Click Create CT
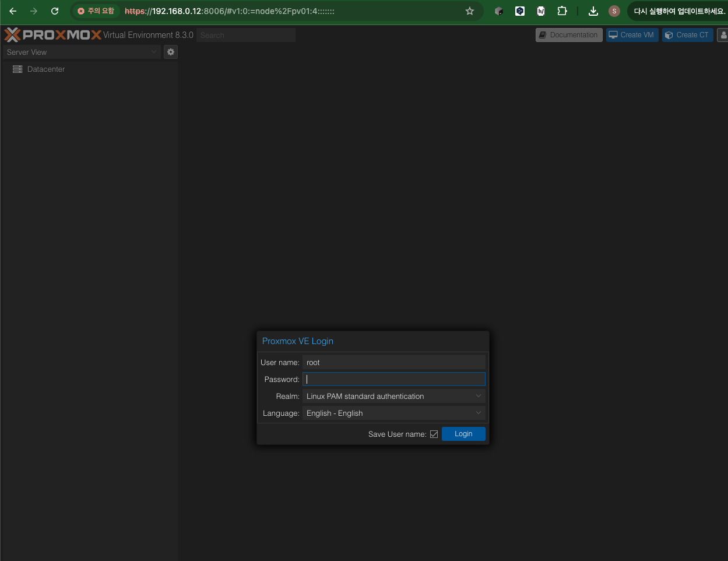Viewport: 728px width, 561px height. (x=687, y=35)
